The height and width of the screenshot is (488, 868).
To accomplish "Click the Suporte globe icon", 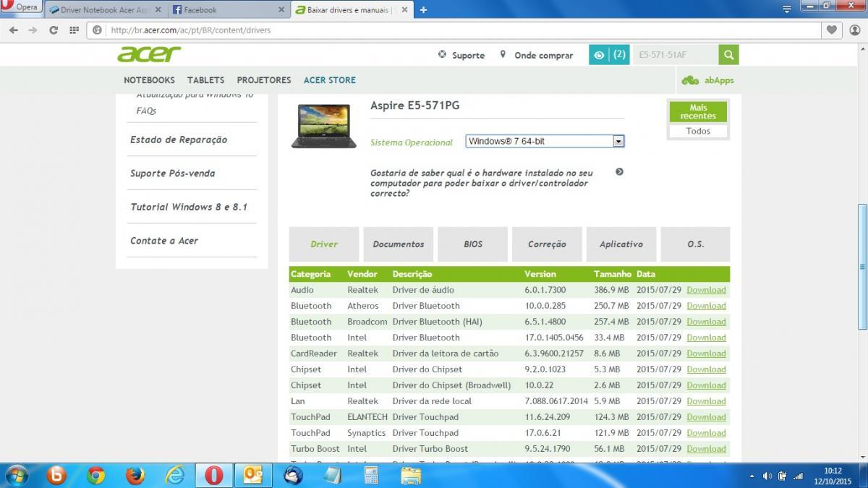I will [442, 54].
